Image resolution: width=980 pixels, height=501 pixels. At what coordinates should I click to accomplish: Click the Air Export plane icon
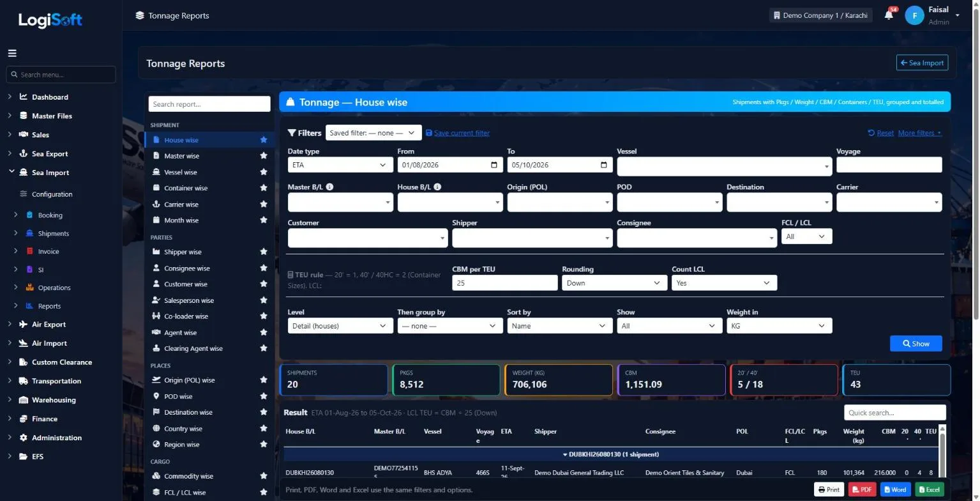(24, 325)
